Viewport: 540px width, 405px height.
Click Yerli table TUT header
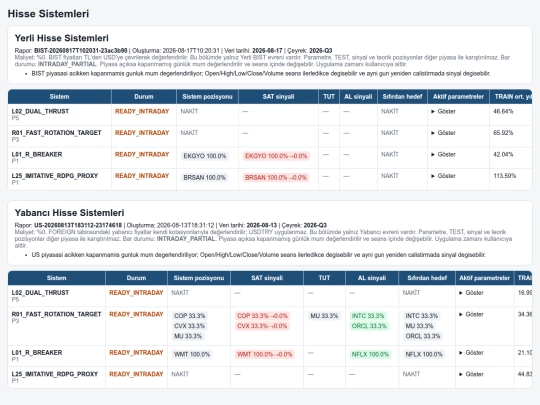pyautogui.click(x=329, y=97)
